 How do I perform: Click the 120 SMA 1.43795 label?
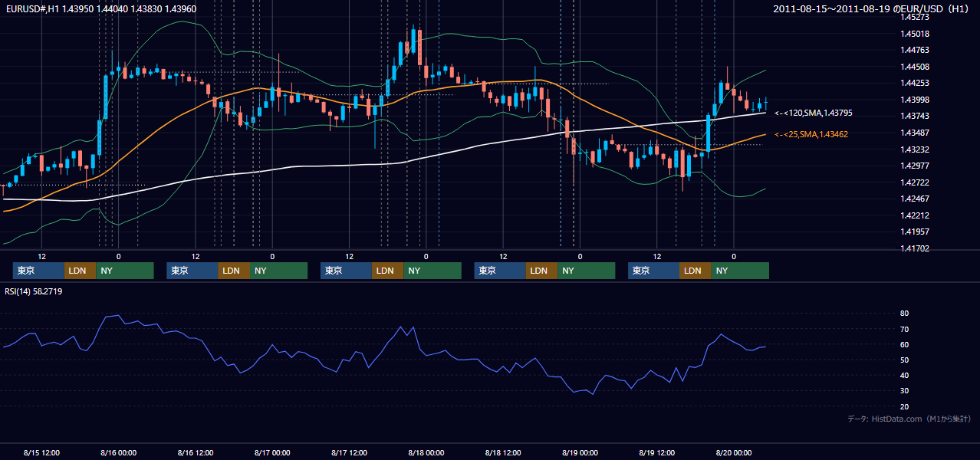(x=814, y=113)
